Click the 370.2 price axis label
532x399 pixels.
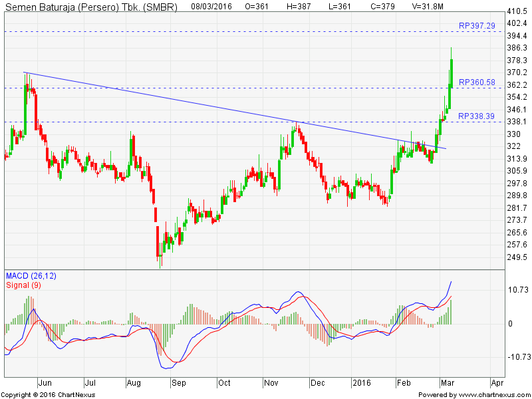pos(517,72)
